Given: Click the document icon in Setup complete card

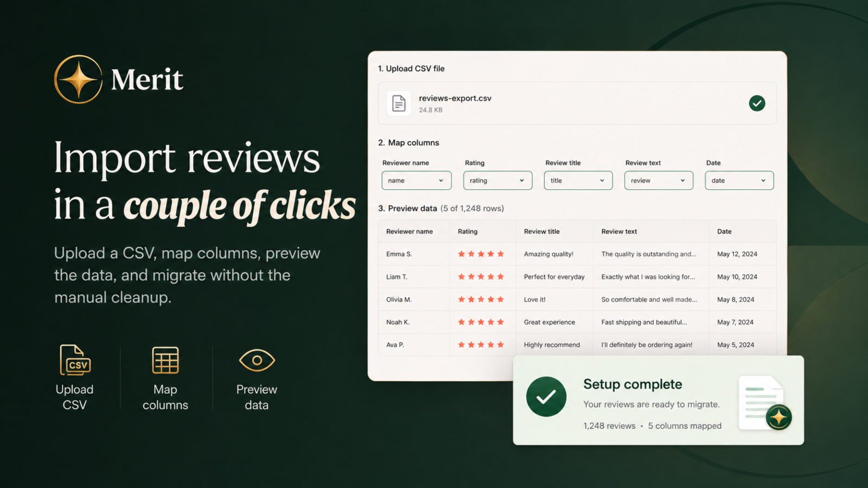Looking at the screenshot, I should 765,403.
